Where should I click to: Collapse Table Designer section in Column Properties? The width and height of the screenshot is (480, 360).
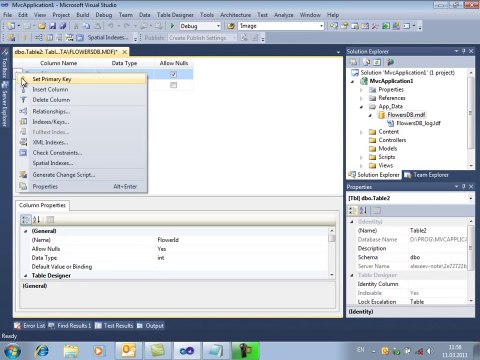tap(26, 276)
